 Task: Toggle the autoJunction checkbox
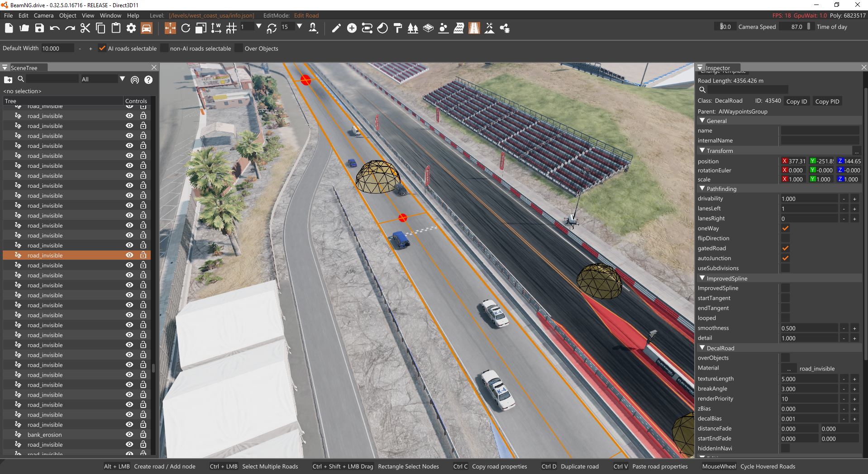point(785,258)
